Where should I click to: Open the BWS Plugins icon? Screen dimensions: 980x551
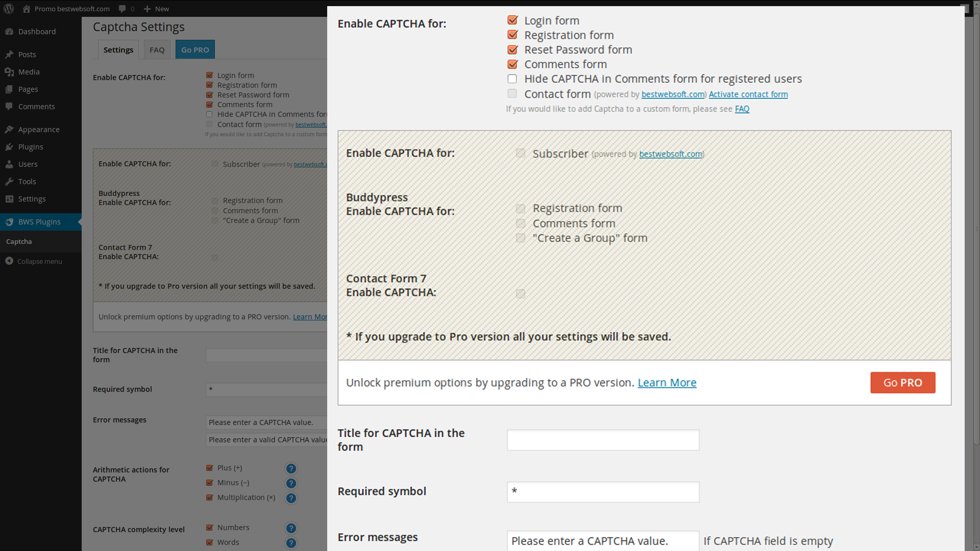click(9, 222)
